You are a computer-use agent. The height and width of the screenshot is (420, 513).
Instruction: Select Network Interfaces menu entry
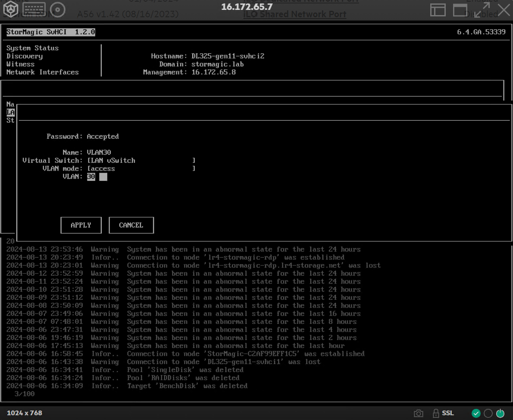(43, 72)
